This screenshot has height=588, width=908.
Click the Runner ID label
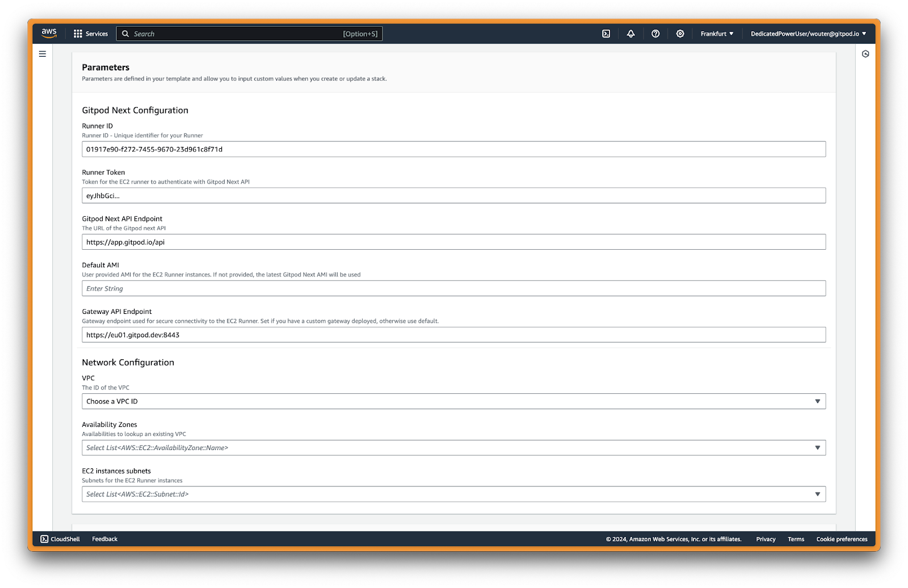coord(97,126)
